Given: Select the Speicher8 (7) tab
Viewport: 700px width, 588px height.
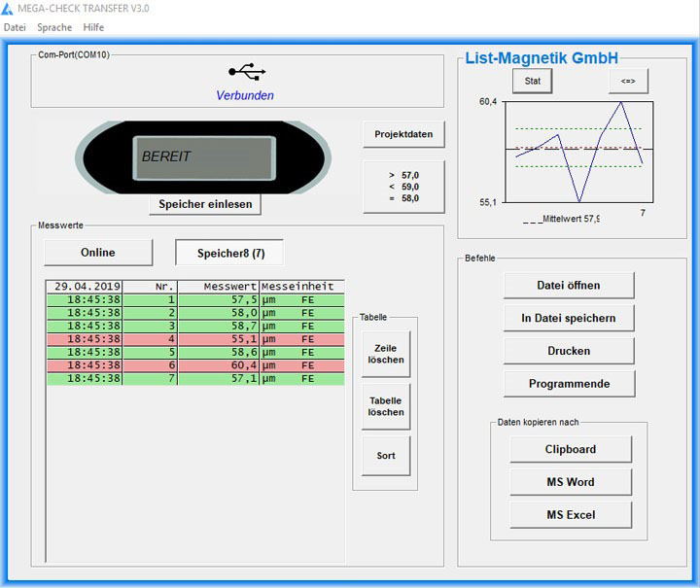Looking at the screenshot, I should pos(230,254).
